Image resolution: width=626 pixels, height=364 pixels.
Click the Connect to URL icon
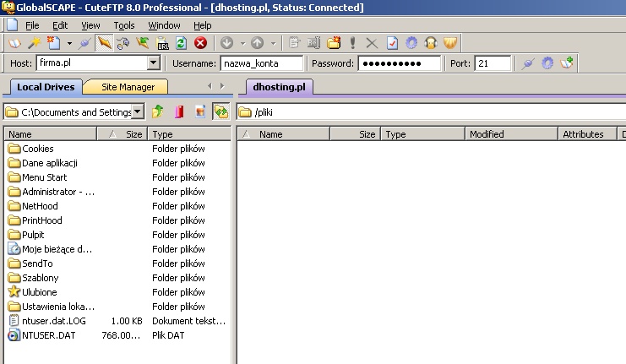[162, 43]
